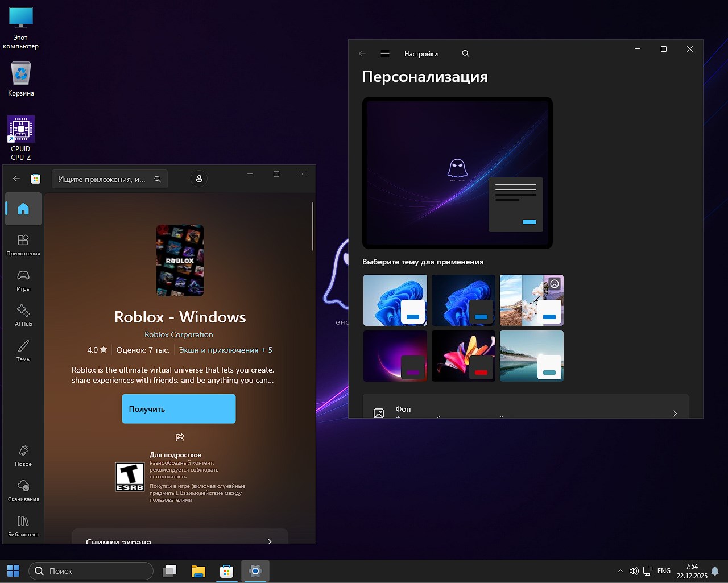Viewport: 728px width, 583px height.
Task: Click the Настройки window title
Action: (x=421, y=54)
